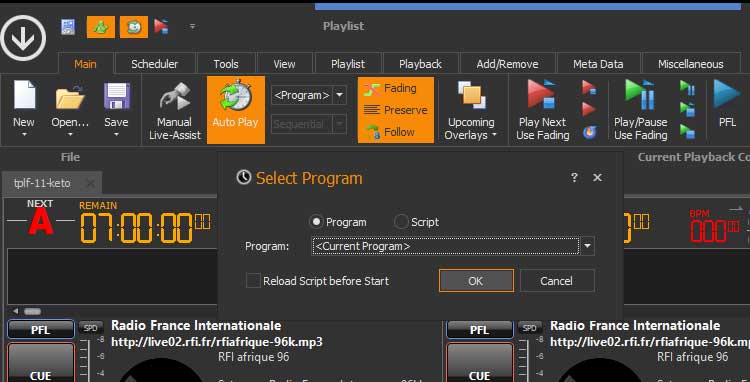Click the New playlist page icon

[24, 95]
